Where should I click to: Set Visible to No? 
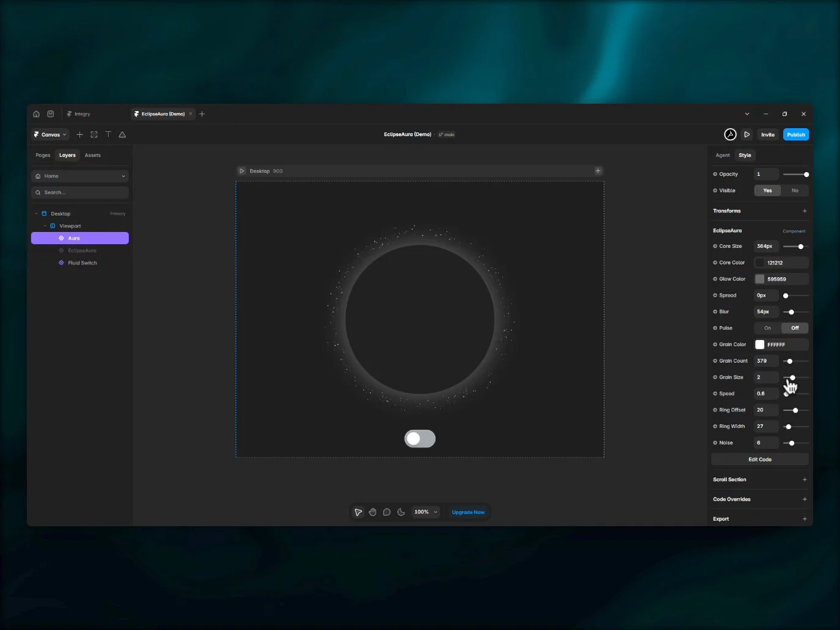point(795,190)
